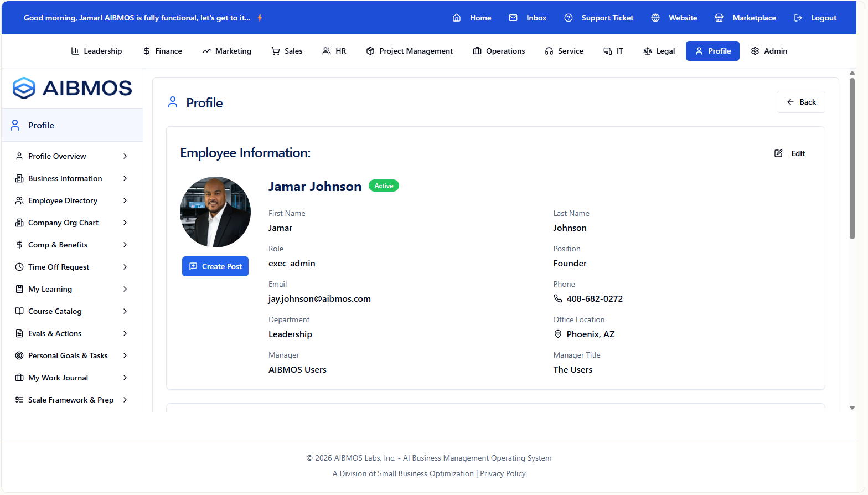Click the Project Management box icon
This screenshot has height=495, width=868.
coord(370,51)
